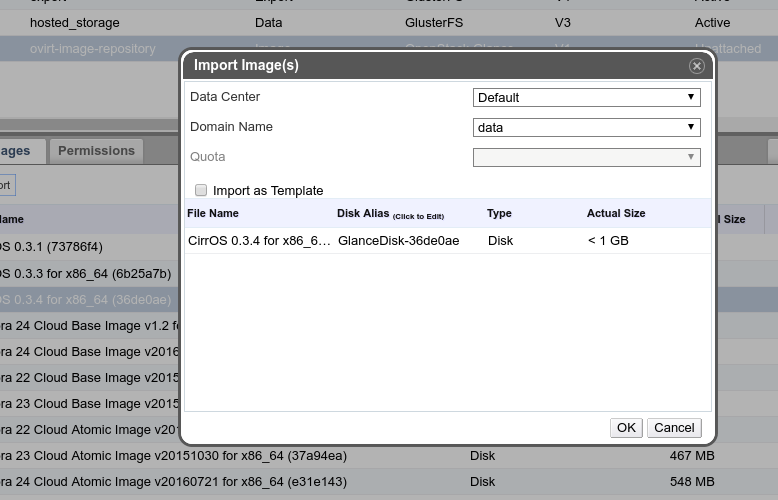Enable the Import as Template checkbox
The height and width of the screenshot is (500, 778).
[x=201, y=190]
